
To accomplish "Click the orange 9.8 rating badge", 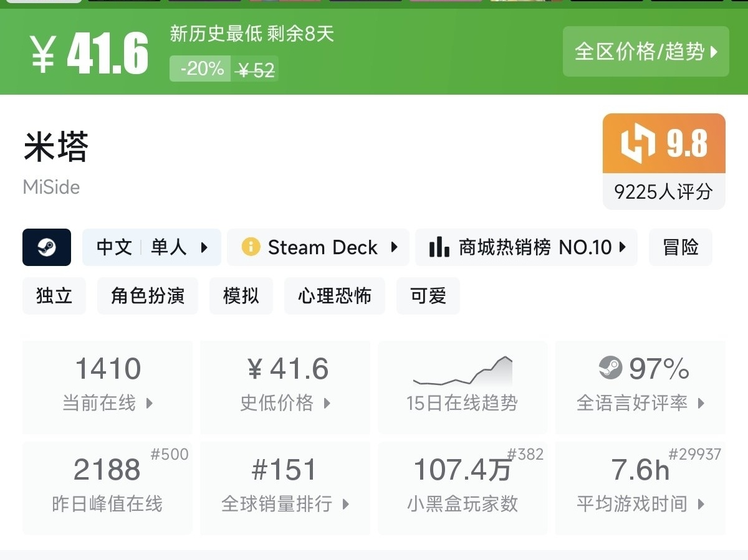I will click(664, 143).
